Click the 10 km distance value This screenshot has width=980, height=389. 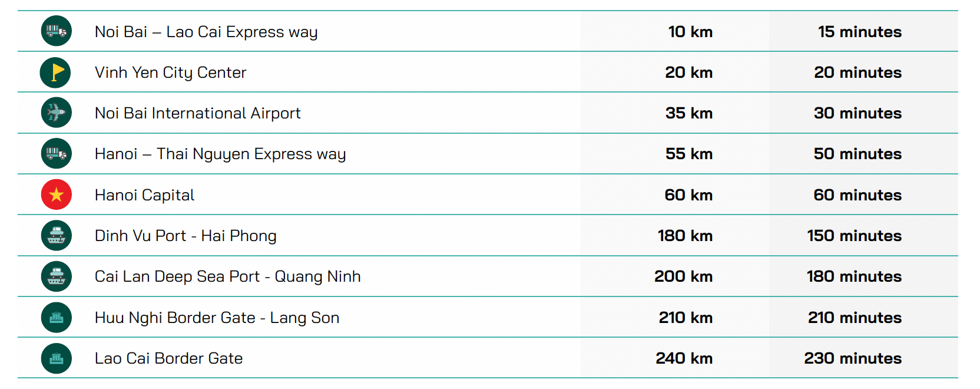pyautogui.click(x=690, y=32)
